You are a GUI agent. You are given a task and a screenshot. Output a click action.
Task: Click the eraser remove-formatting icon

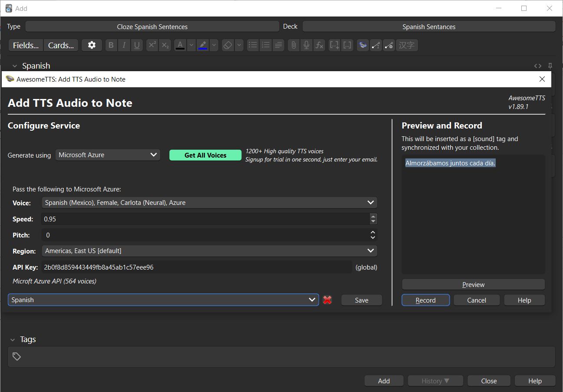point(228,45)
